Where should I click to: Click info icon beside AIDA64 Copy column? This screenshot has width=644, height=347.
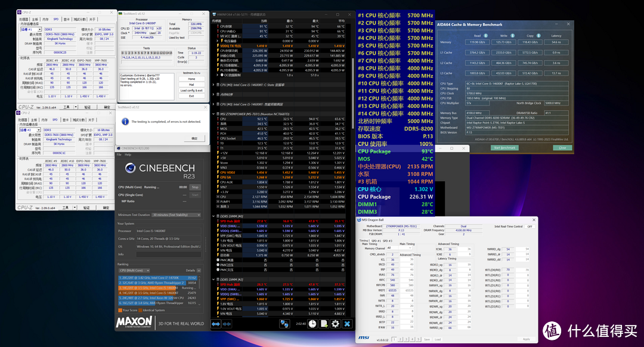pyautogui.click(x=538, y=36)
